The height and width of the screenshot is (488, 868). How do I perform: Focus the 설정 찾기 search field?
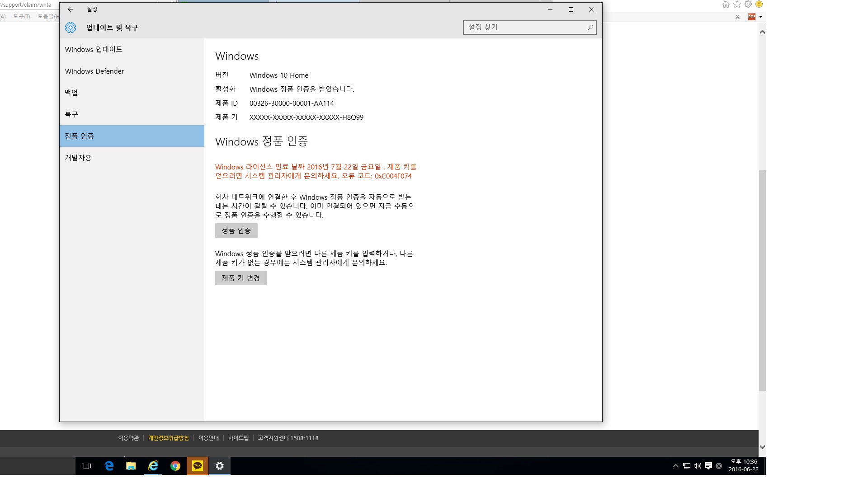[x=529, y=28]
